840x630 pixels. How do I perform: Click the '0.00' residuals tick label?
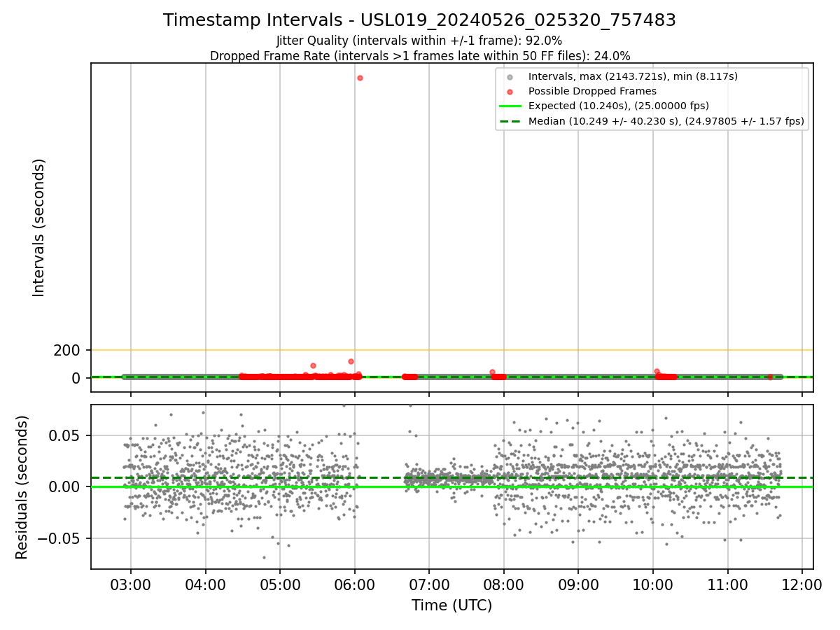pos(65,487)
